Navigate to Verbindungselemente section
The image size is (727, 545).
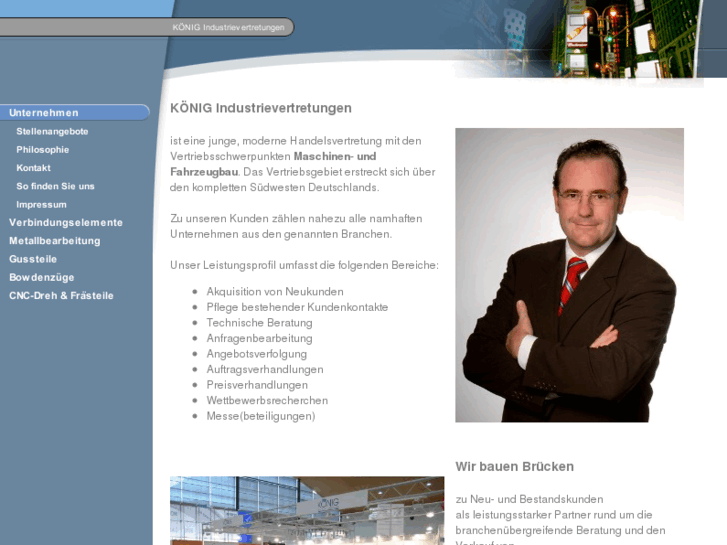pyautogui.click(x=66, y=223)
